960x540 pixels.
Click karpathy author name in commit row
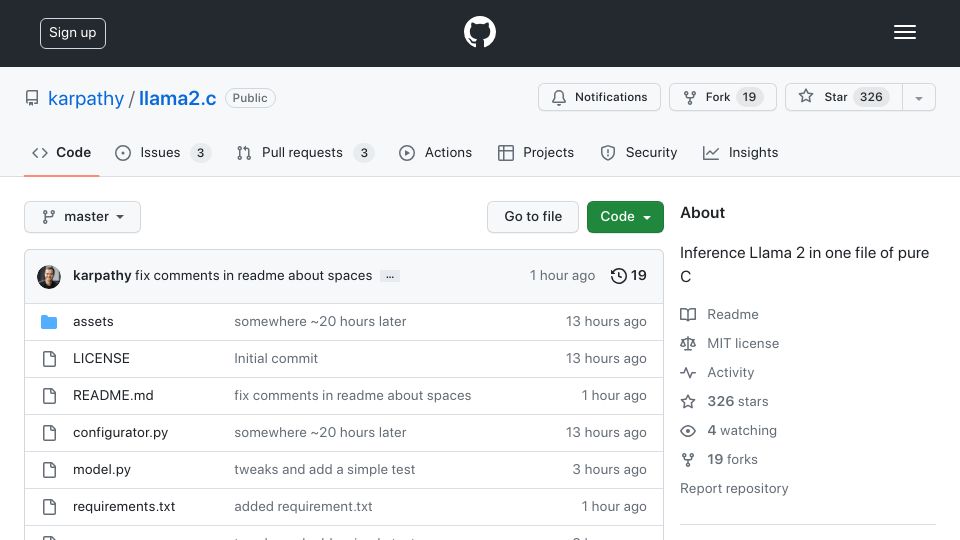[x=102, y=276]
